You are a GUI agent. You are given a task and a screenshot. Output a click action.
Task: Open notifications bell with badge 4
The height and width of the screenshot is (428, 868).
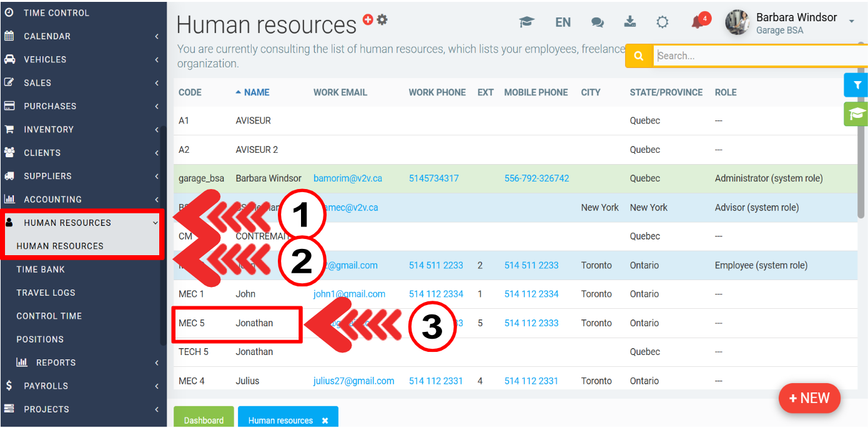pos(698,22)
